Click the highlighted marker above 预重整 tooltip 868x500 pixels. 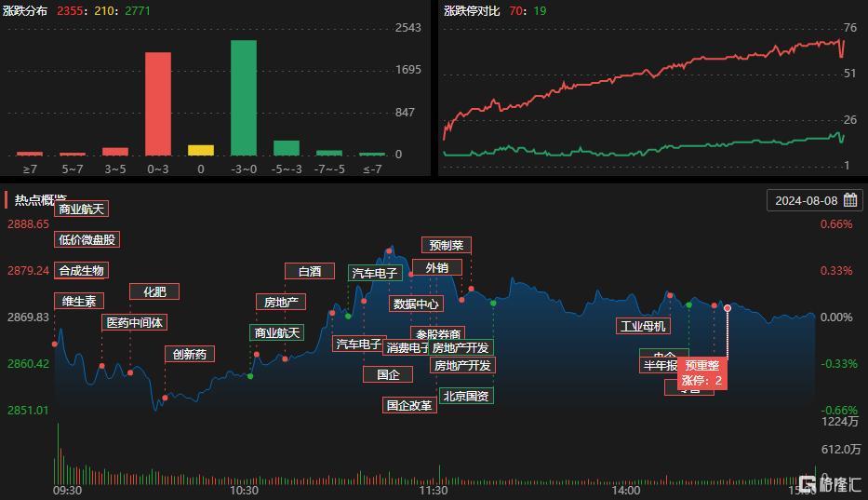tap(728, 308)
